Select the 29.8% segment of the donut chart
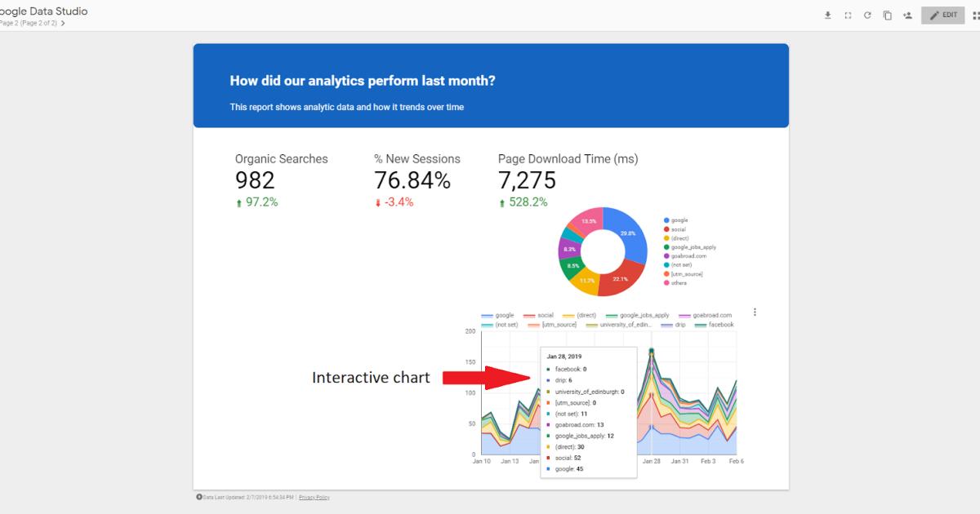The width and height of the screenshot is (980, 514). click(x=629, y=233)
